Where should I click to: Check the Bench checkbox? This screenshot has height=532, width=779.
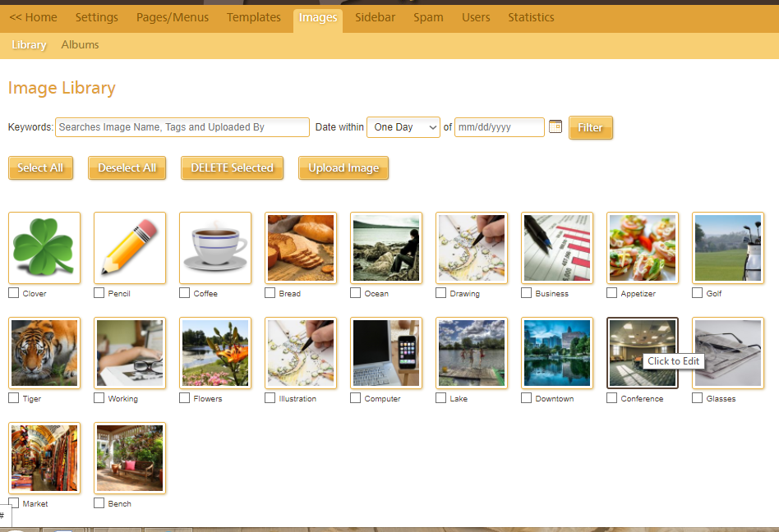tap(99, 503)
